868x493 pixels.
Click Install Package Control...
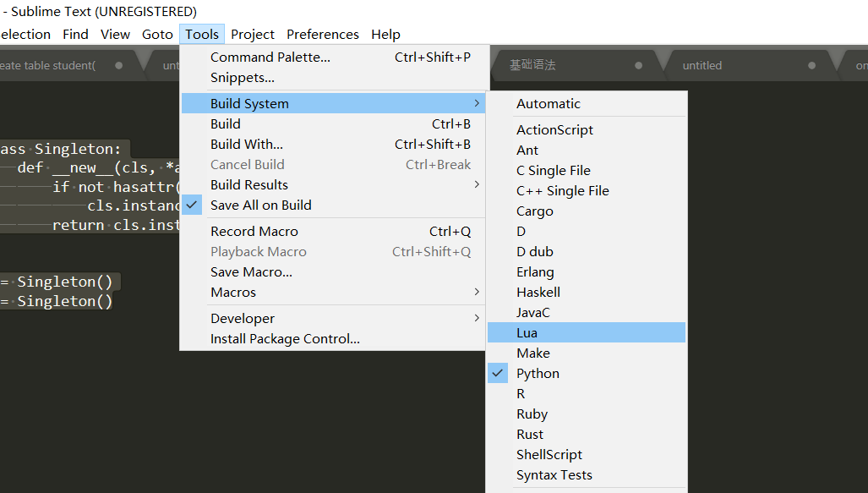(x=333, y=338)
